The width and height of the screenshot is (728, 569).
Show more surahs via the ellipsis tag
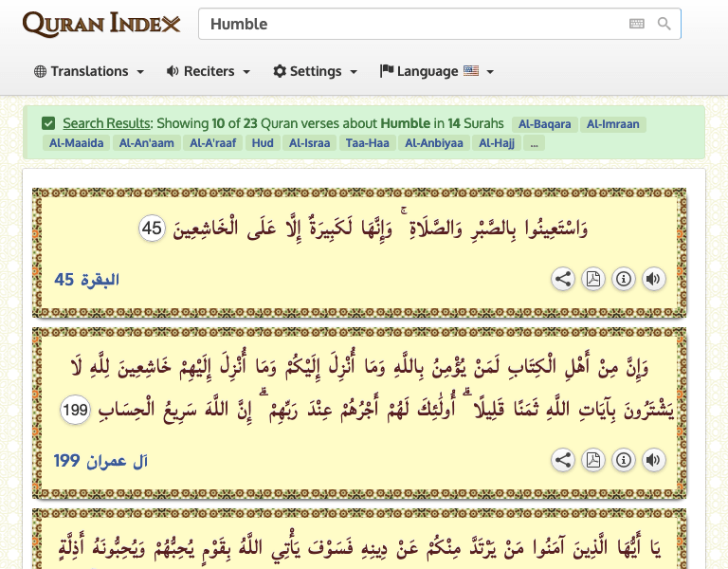[534, 144]
